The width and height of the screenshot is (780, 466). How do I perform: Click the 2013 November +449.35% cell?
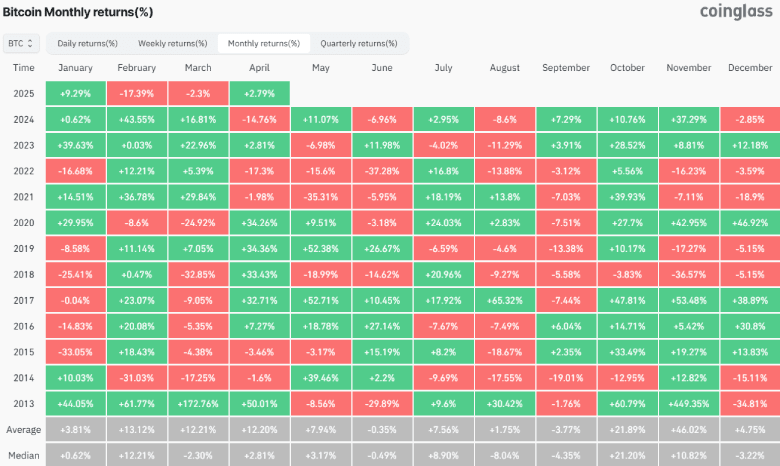tap(689, 405)
